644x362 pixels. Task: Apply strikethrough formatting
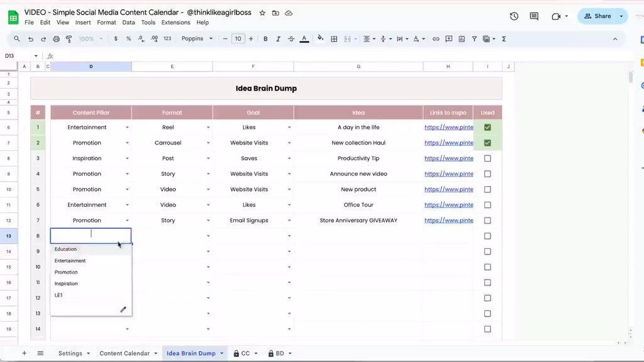(291, 39)
